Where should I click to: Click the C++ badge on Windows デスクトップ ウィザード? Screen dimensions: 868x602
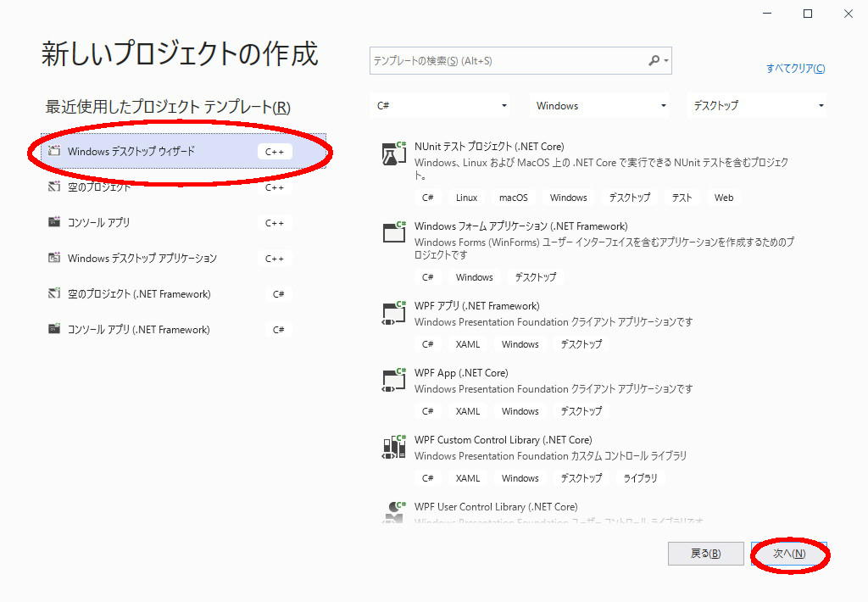[x=275, y=151]
